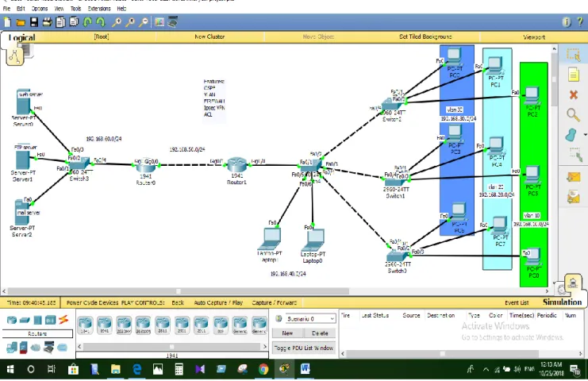This screenshot has height=381, width=588.
Task: Switch to the Logical workspace tab
Action: click(x=21, y=37)
